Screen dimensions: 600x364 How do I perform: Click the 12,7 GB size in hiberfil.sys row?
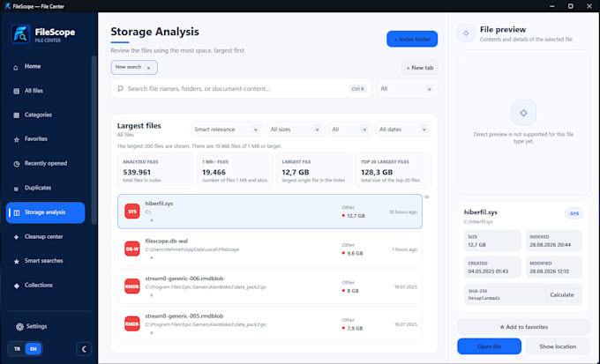356,216
